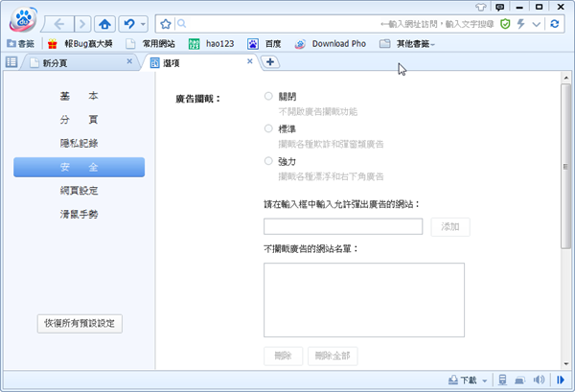Screen dimensions: 575x392
Task: Select the 隱私記錄 settings category
Action: click(x=80, y=144)
